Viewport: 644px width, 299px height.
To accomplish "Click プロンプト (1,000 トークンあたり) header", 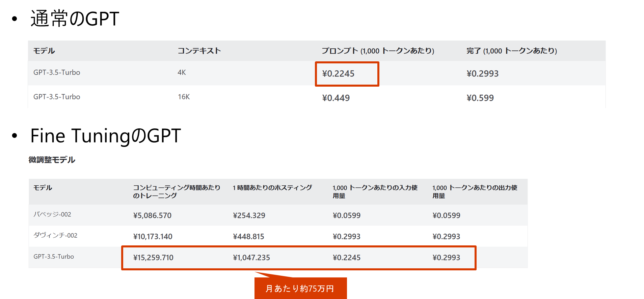I will point(378,51).
